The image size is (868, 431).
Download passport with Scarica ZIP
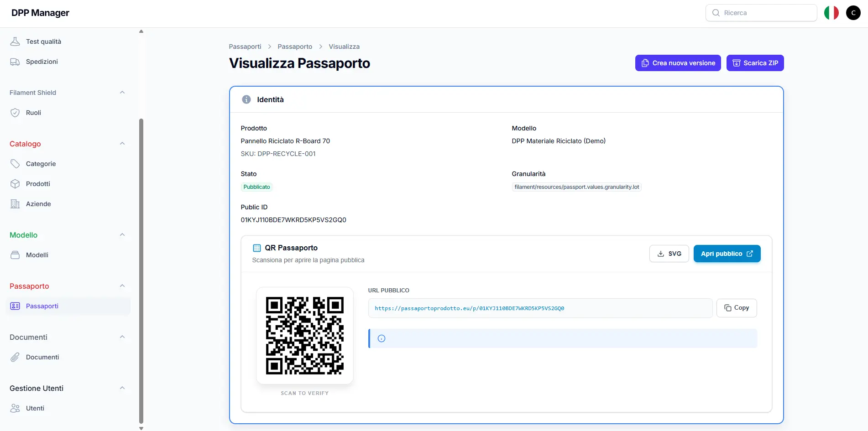click(x=755, y=63)
